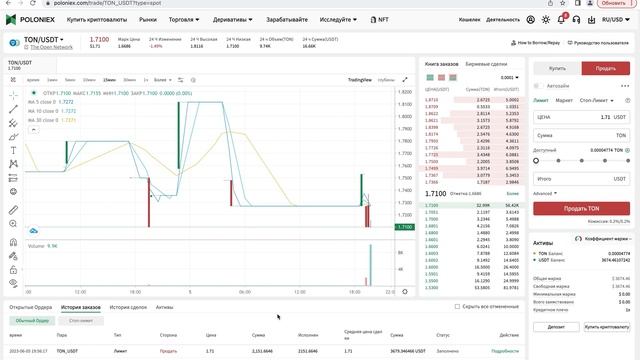Switch to Биржевые сделки tab

click(486, 64)
